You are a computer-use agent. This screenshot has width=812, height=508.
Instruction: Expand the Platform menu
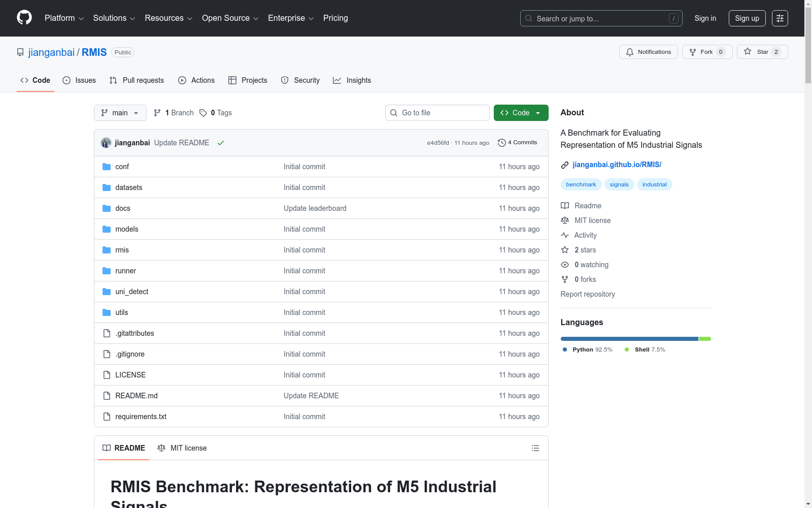click(64, 18)
